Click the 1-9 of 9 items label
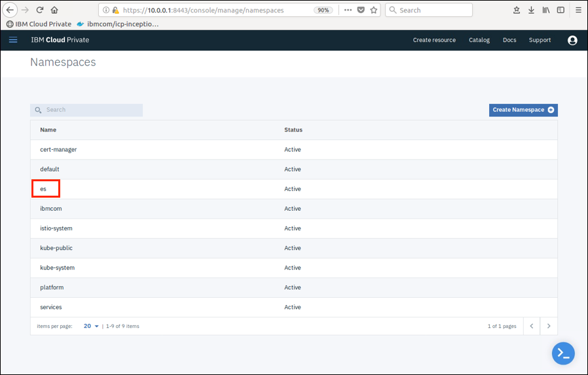Image resolution: width=588 pixels, height=375 pixels. [x=122, y=327]
